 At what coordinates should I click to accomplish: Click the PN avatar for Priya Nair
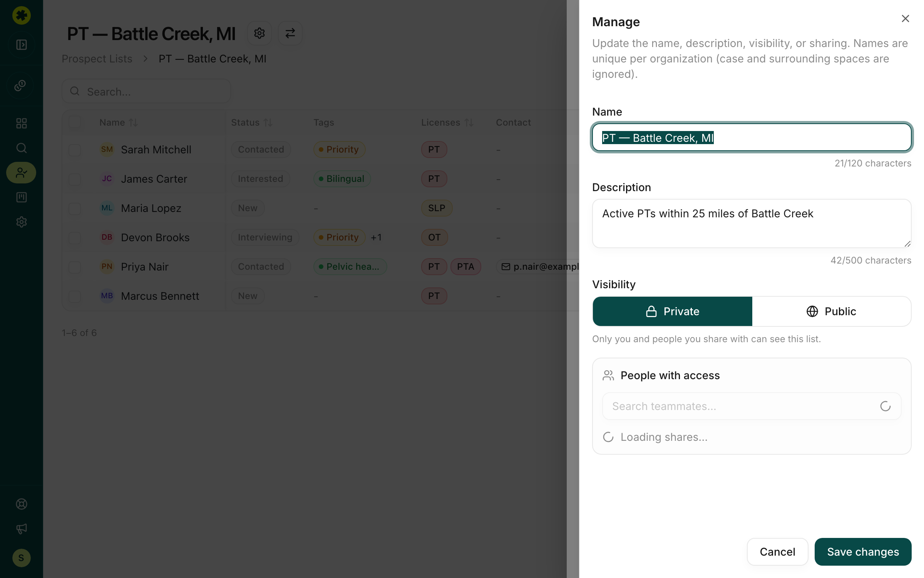107,267
